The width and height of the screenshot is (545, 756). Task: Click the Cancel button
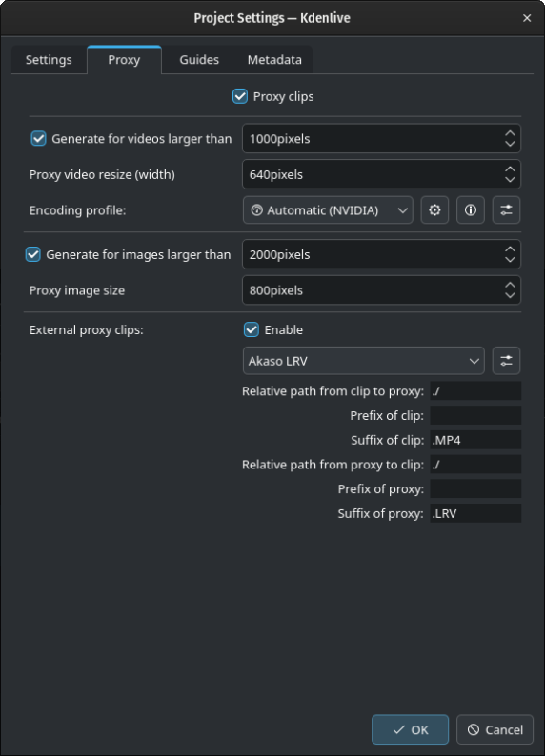coord(495,729)
